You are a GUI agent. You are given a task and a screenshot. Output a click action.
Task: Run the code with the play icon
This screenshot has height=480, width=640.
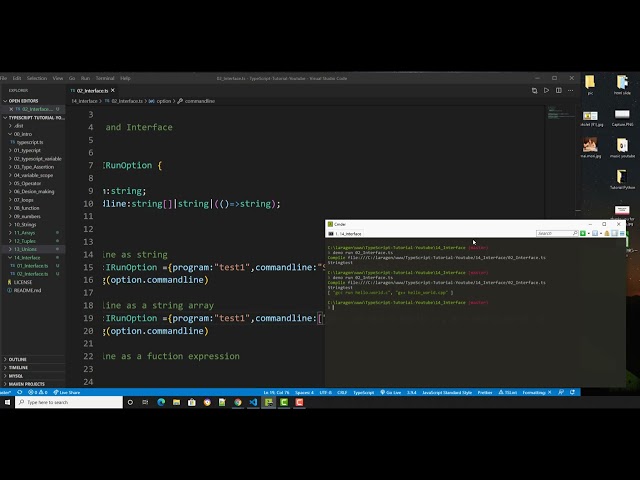click(x=546, y=91)
